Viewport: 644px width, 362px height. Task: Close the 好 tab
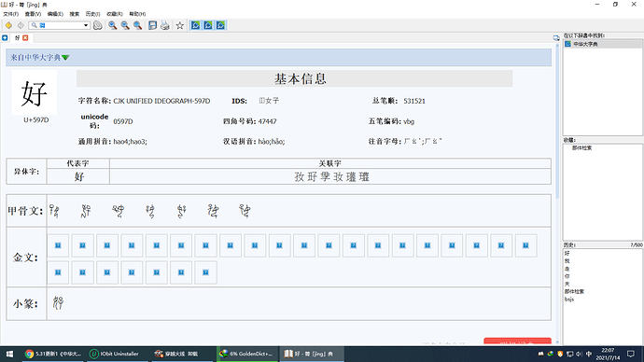tap(25, 37)
